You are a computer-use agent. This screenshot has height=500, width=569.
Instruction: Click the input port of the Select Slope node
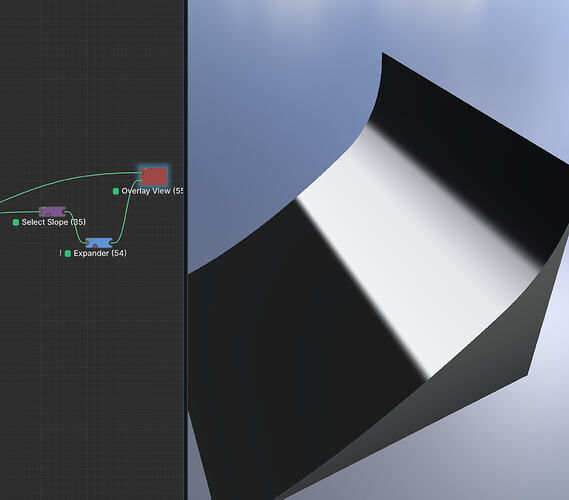(x=40, y=212)
